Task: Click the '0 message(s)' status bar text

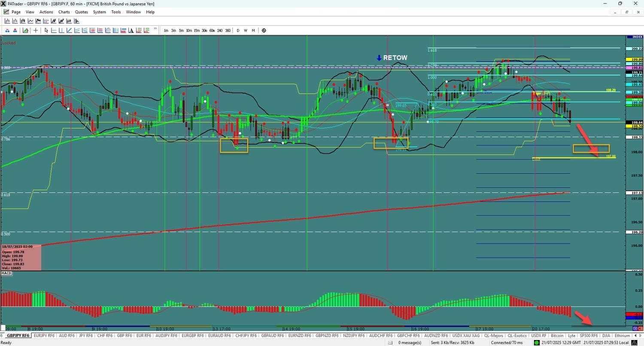Action: (410, 343)
